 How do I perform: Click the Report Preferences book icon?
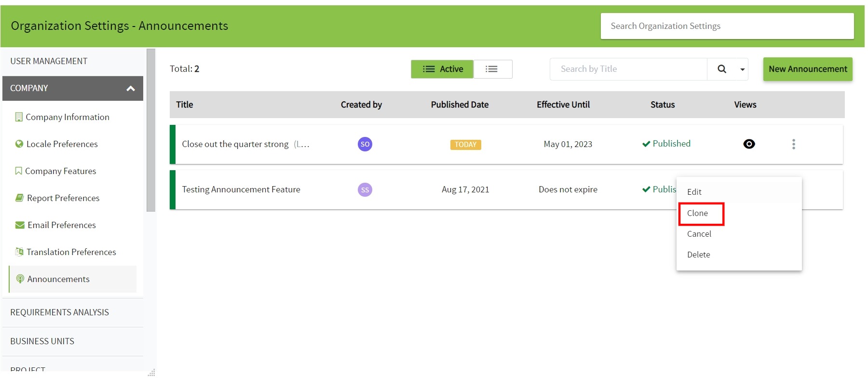[20, 198]
